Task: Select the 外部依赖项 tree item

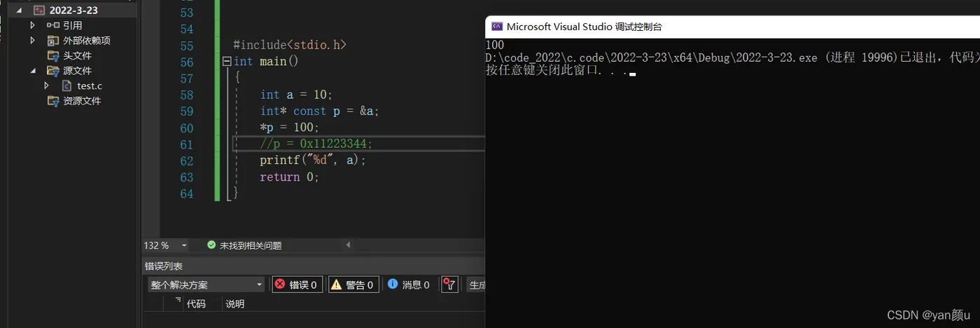Action: tap(87, 40)
